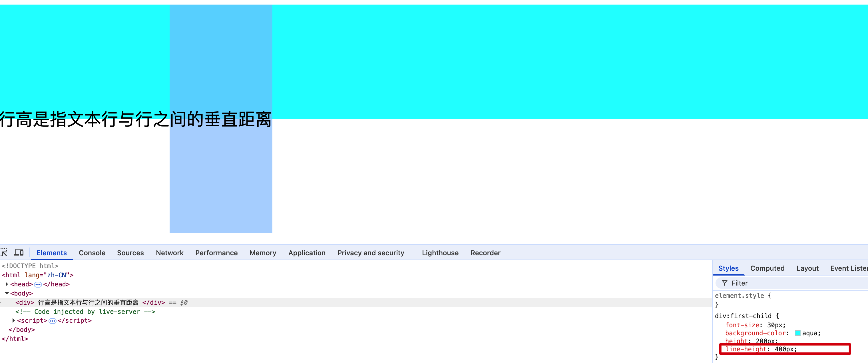Expand the script element node
The width and height of the screenshot is (868, 363).
coord(13,320)
